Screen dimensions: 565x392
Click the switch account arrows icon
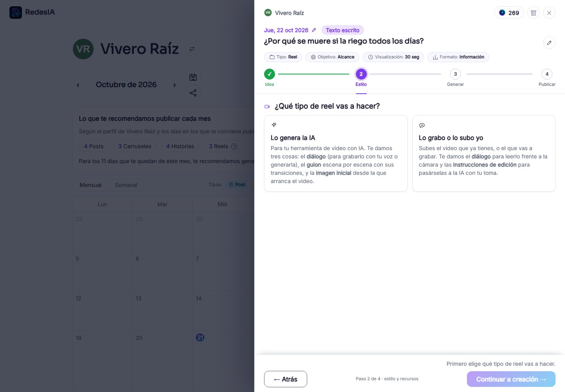pyautogui.click(x=192, y=49)
